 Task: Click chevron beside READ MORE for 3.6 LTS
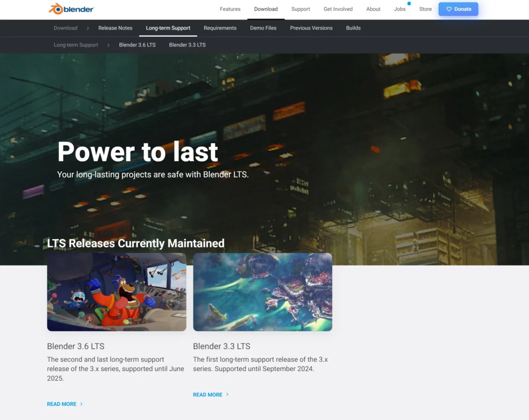(81, 404)
